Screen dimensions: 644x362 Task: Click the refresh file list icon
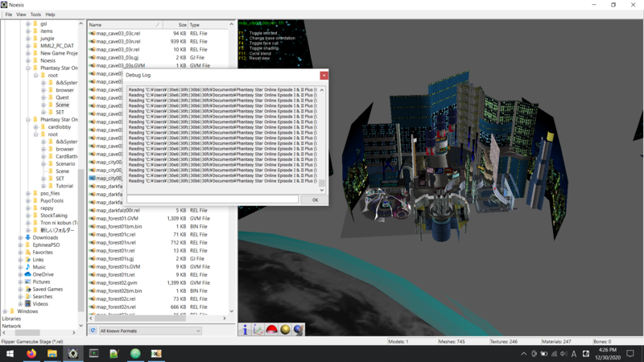point(93,331)
